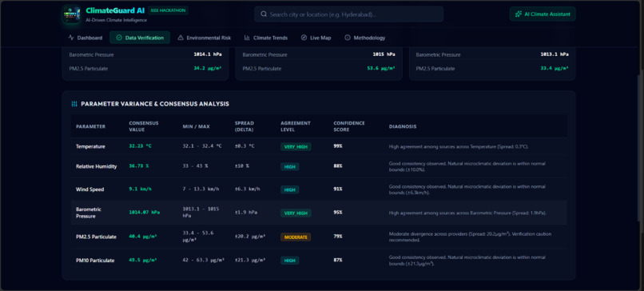Select the Wind Speed parameter name

pyautogui.click(x=90, y=189)
